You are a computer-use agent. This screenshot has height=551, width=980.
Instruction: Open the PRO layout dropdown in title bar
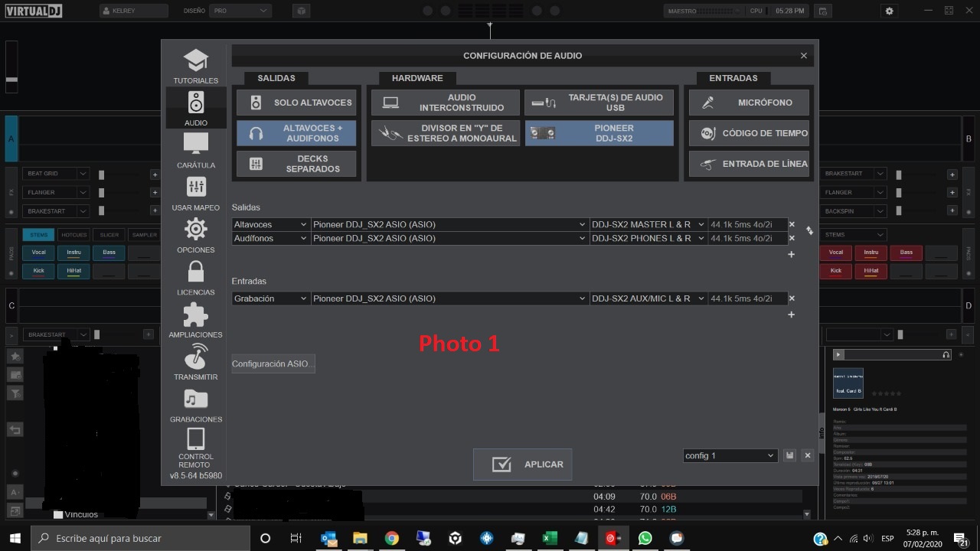click(241, 11)
